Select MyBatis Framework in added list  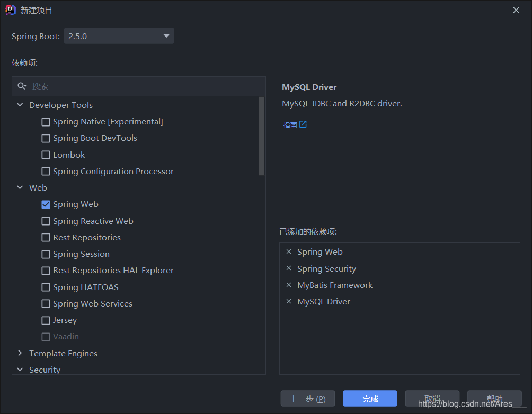(x=335, y=285)
